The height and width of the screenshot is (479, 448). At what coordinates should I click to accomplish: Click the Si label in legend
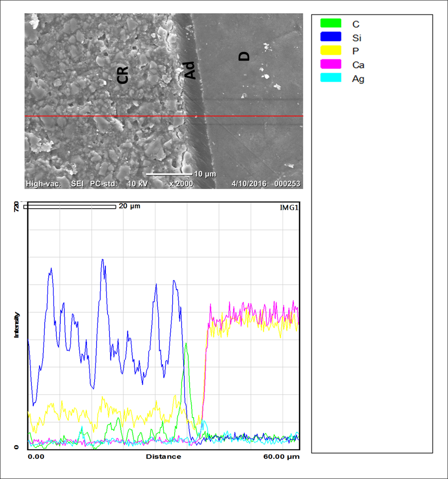(357, 38)
